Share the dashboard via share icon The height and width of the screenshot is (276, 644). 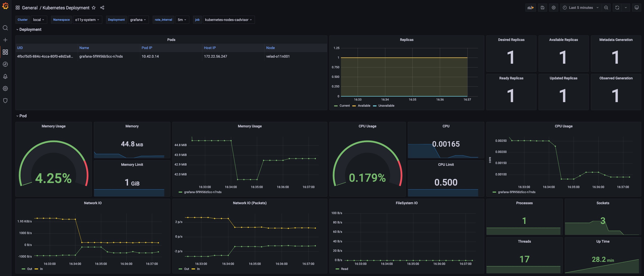click(x=102, y=8)
